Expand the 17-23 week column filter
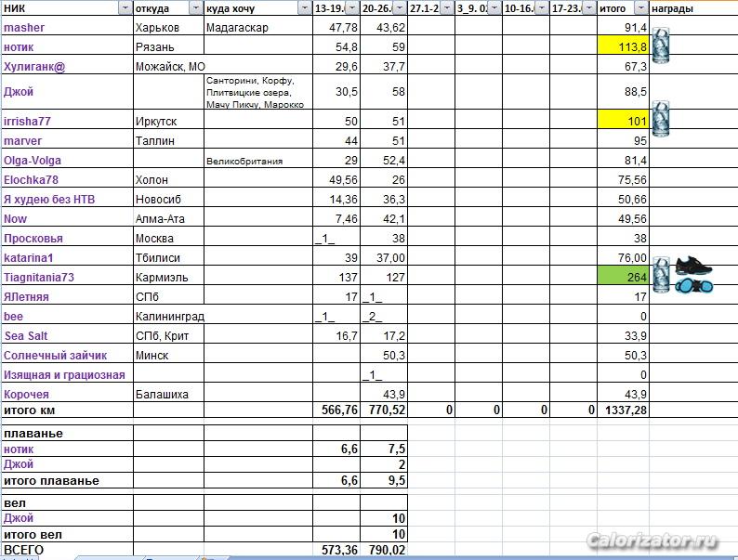The height and width of the screenshot is (560, 738). [x=589, y=8]
